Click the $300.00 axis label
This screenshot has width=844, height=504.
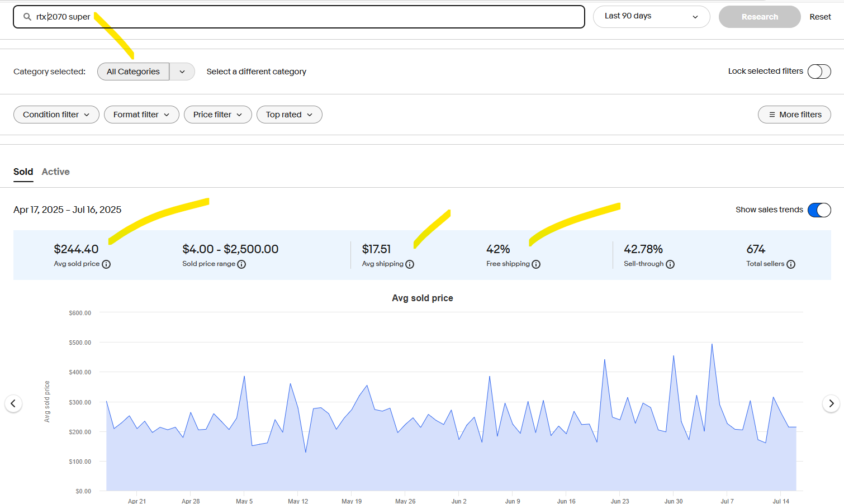coord(80,402)
